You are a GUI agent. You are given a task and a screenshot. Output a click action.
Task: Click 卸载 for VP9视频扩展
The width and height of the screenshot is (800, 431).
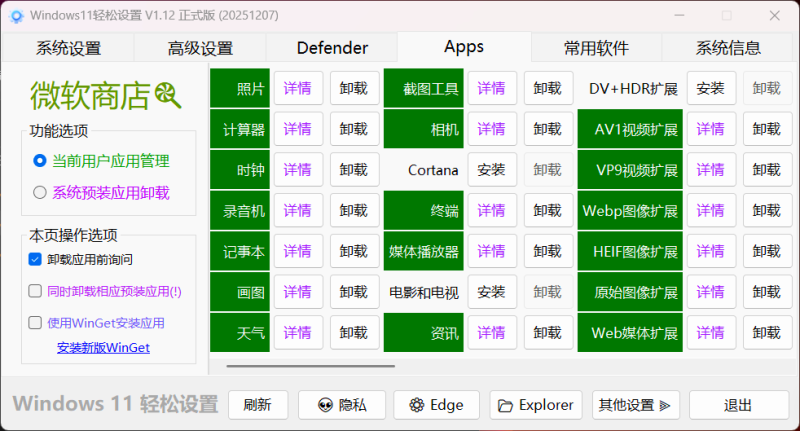tap(767, 170)
